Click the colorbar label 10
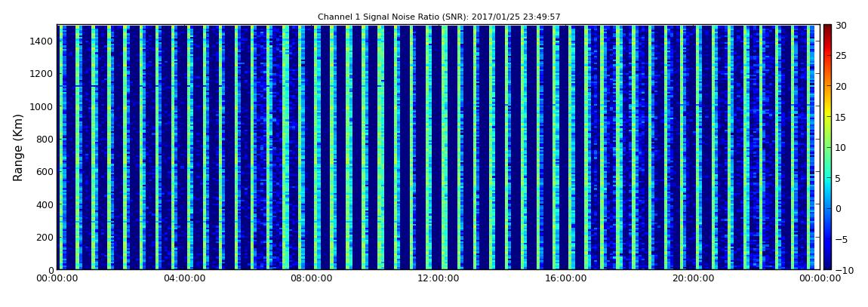Screen dimensions: 868x307 point(842,147)
